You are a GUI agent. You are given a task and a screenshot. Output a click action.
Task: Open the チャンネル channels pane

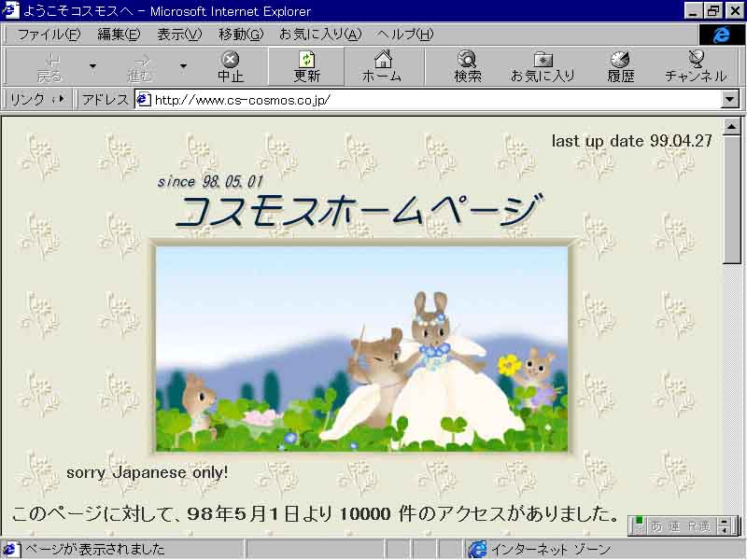tap(696, 66)
